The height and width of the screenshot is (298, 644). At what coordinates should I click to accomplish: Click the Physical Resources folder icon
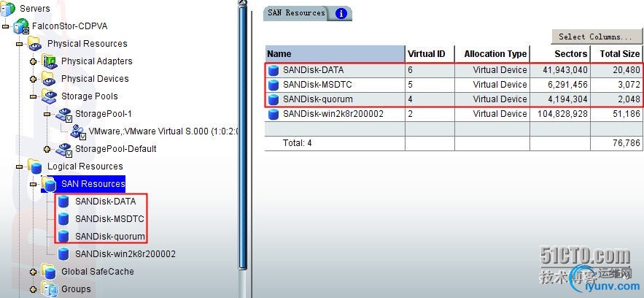pos(34,44)
